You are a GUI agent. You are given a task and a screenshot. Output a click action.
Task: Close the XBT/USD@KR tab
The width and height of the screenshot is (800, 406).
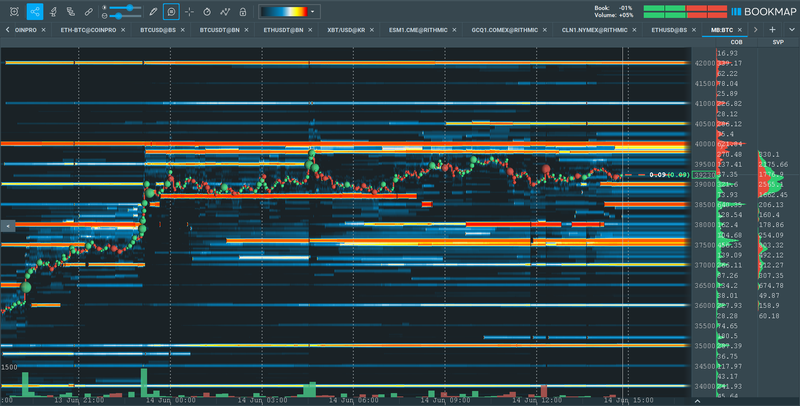tap(371, 30)
